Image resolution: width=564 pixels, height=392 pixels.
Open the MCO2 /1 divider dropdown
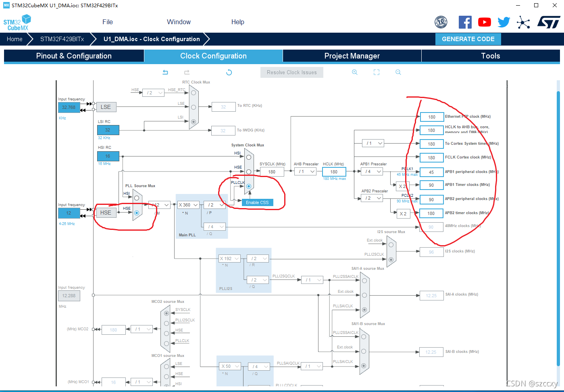point(142,329)
